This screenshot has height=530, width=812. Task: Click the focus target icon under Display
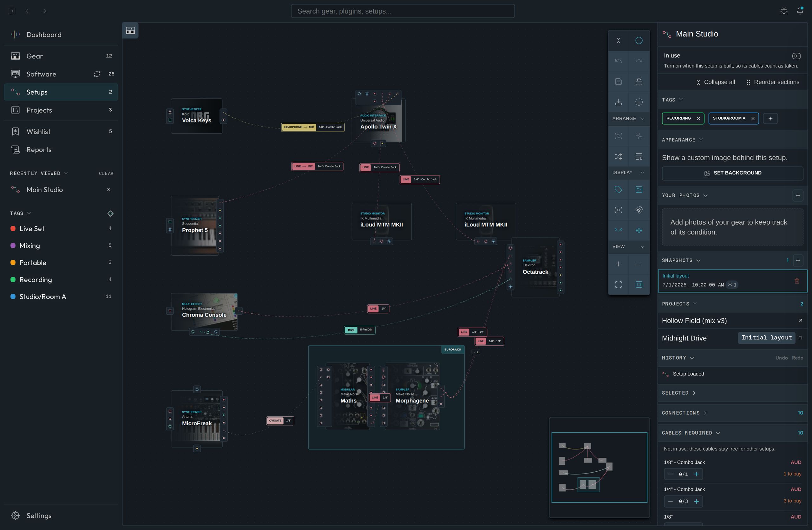click(x=618, y=210)
